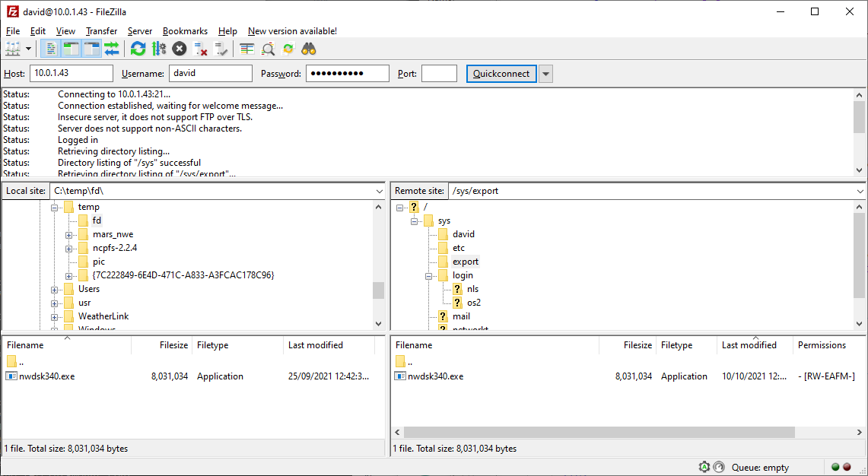Toggle synchronized browsing
Viewport: 868px width, 476px height.
(x=288, y=49)
